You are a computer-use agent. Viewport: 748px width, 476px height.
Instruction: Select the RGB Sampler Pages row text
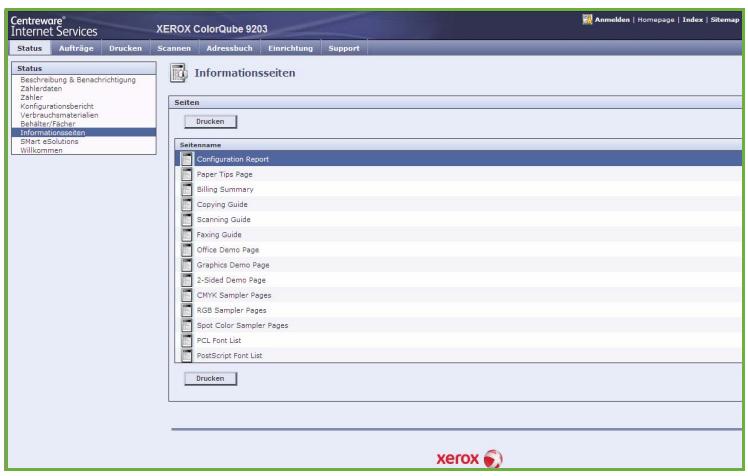[x=231, y=310]
